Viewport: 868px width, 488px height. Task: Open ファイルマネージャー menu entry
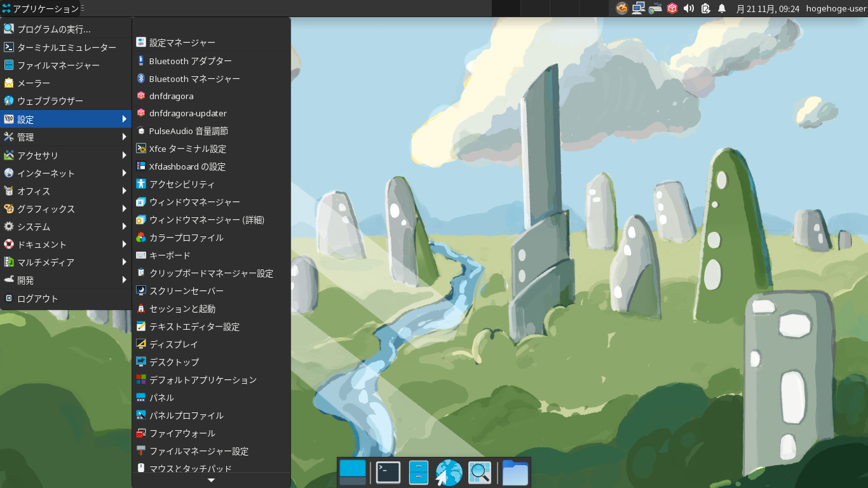coord(65,65)
